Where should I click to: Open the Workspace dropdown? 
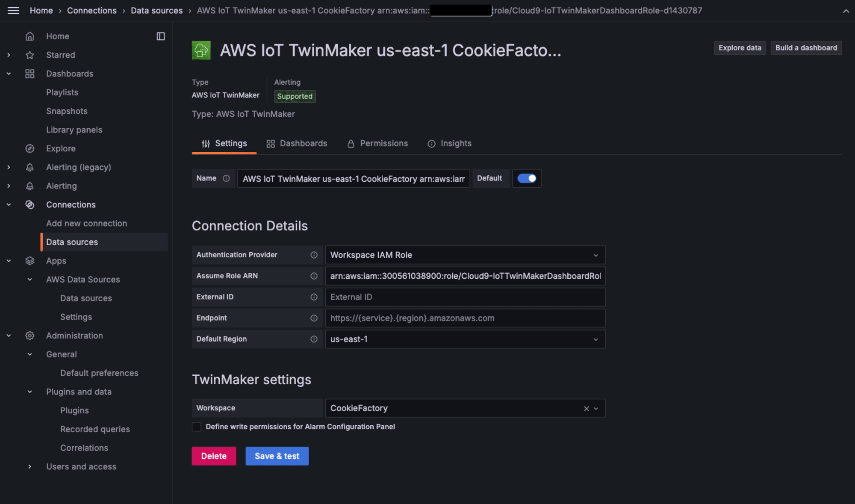tap(465, 408)
